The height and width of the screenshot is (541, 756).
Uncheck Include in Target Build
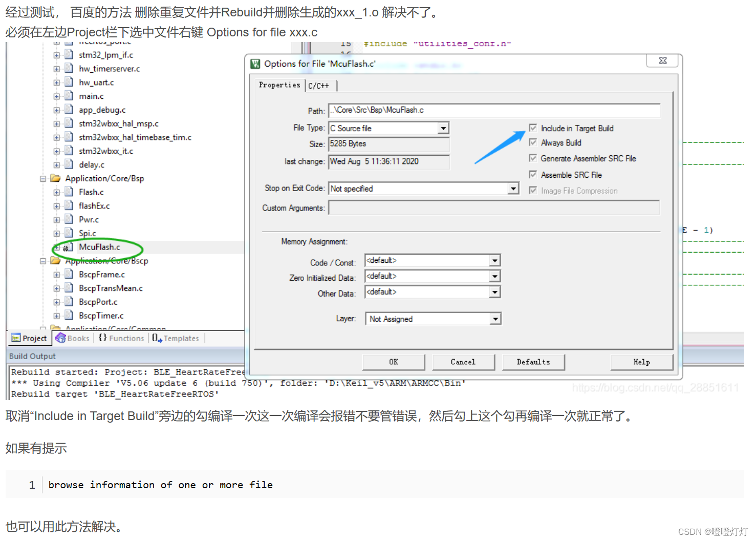pos(533,128)
